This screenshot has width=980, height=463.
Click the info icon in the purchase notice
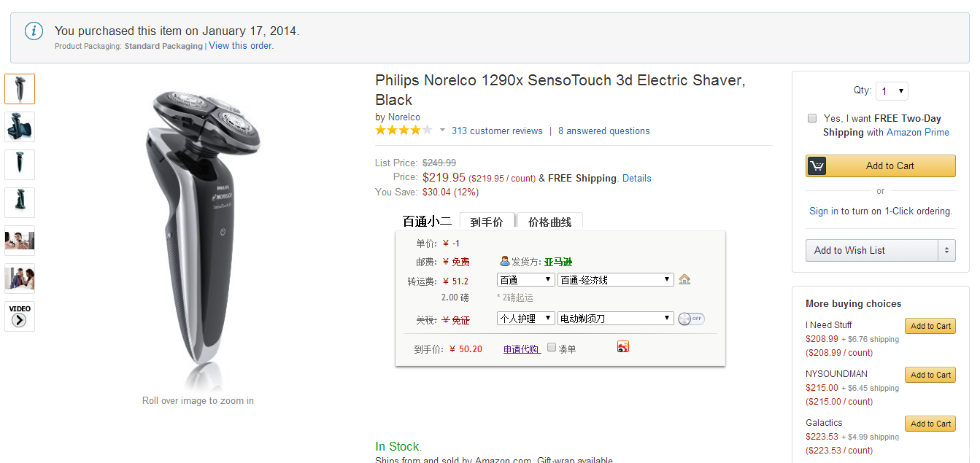click(x=34, y=31)
